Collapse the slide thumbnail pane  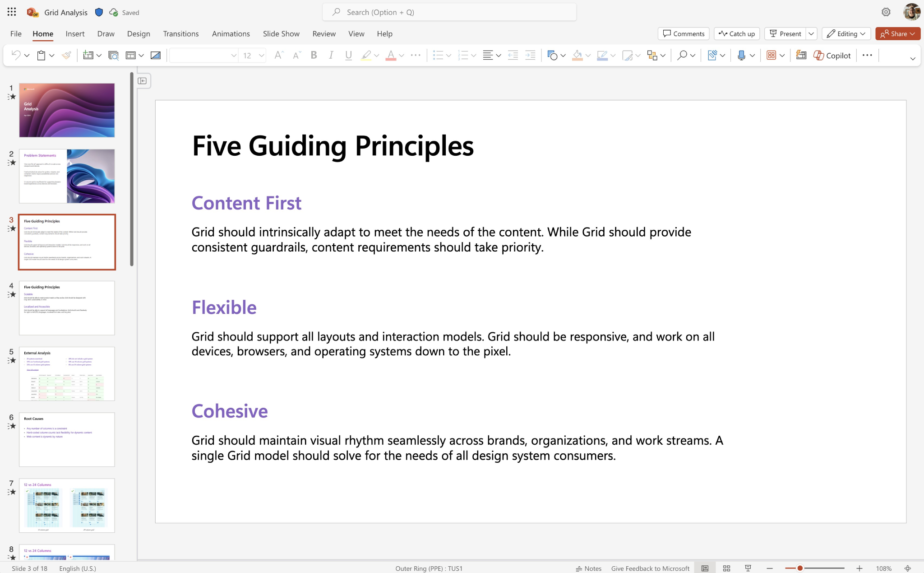[x=142, y=80]
